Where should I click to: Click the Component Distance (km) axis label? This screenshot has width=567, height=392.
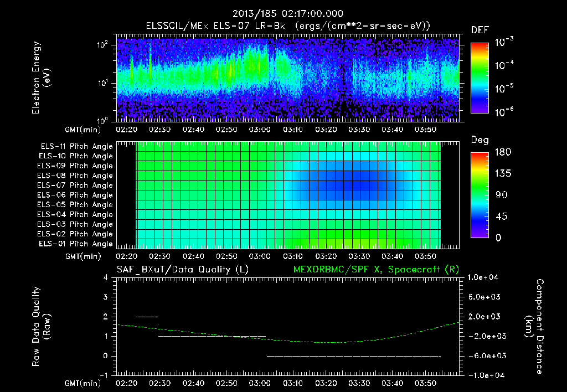pos(534,326)
